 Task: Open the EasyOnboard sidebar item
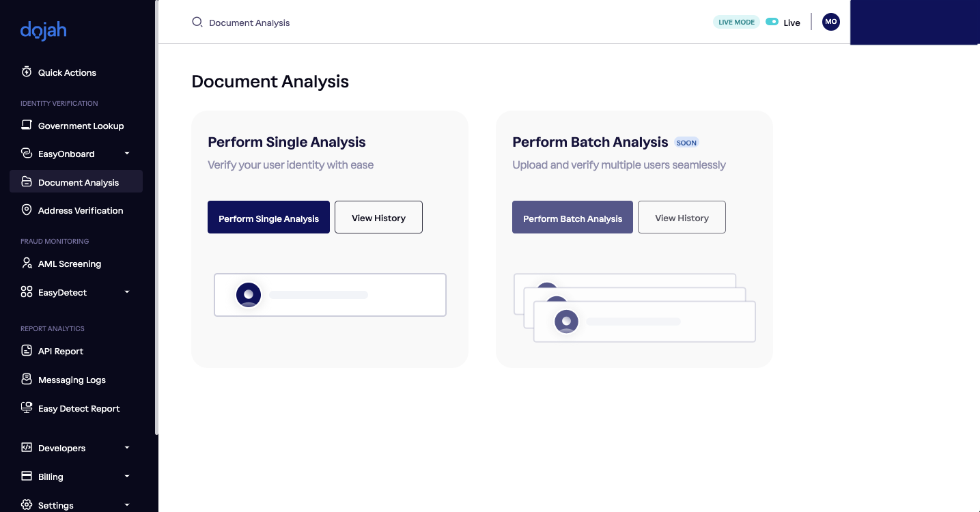pyautogui.click(x=76, y=154)
